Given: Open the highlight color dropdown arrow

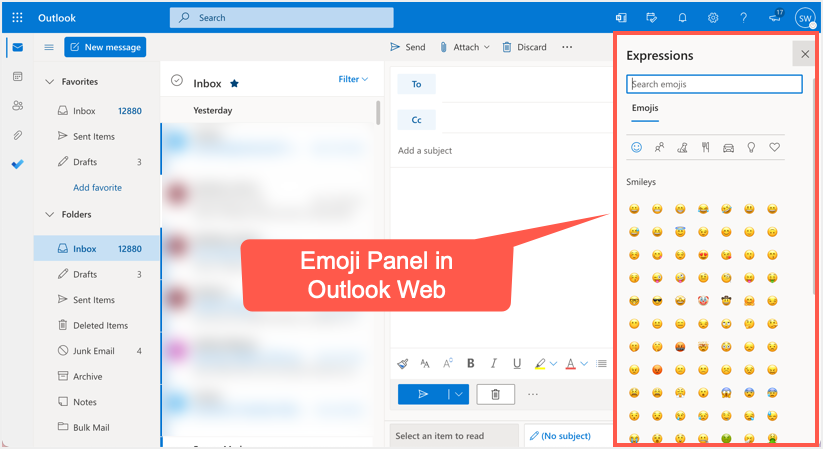Looking at the screenshot, I should 553,363.
